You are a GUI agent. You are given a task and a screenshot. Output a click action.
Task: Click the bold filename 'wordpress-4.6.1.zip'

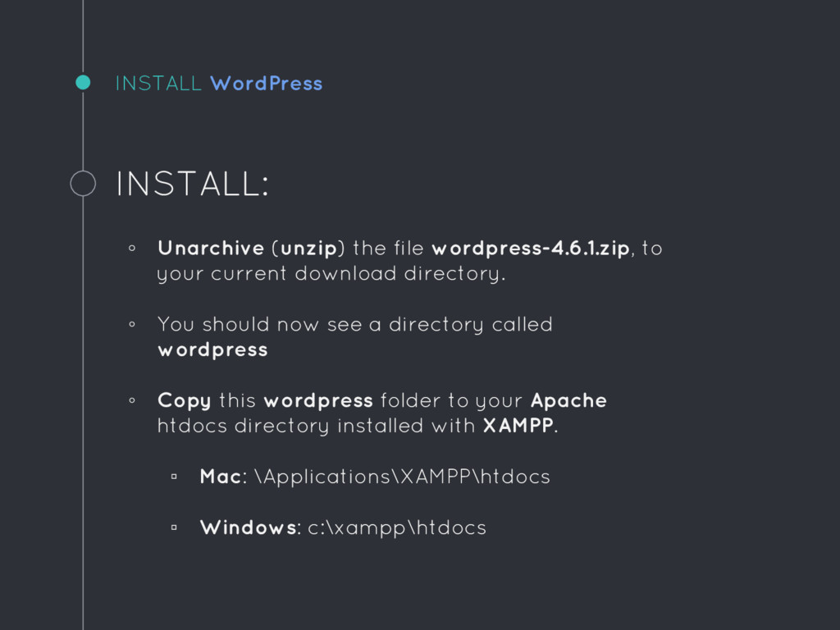[531, 249]
